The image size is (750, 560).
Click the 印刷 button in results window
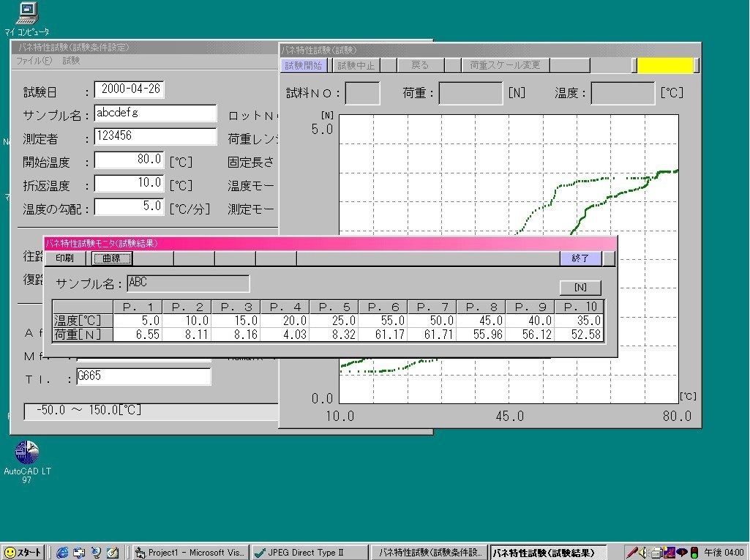65,258
